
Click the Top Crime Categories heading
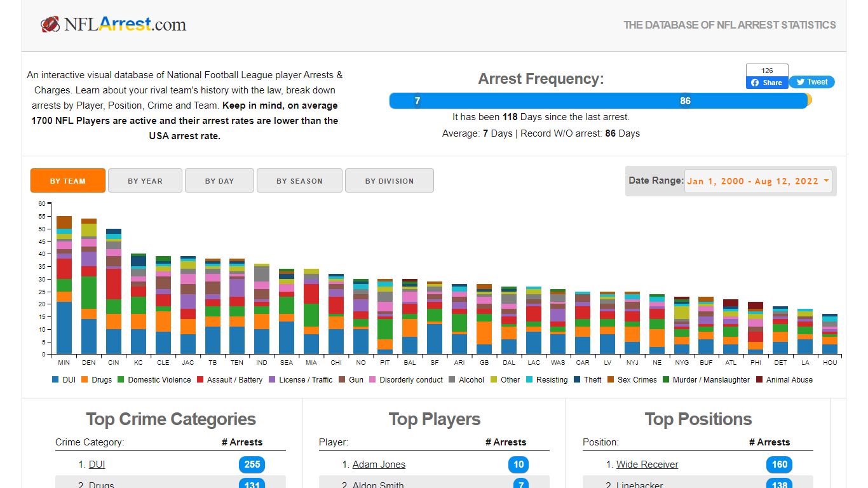[x=171, y=419]
